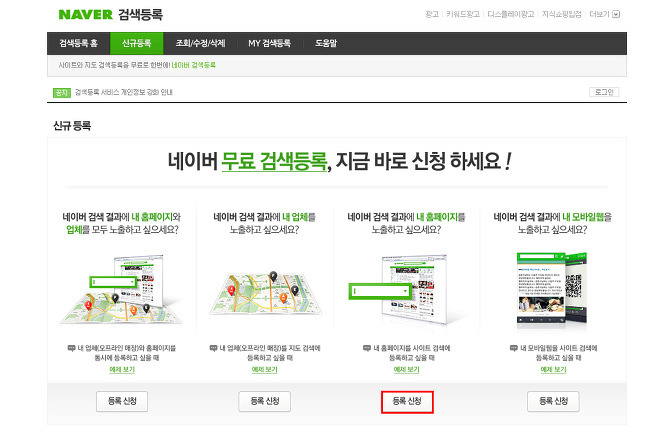Screen dimensions: 650x436
Task: Open the 도움말 tab
Action: coord(326,43)
